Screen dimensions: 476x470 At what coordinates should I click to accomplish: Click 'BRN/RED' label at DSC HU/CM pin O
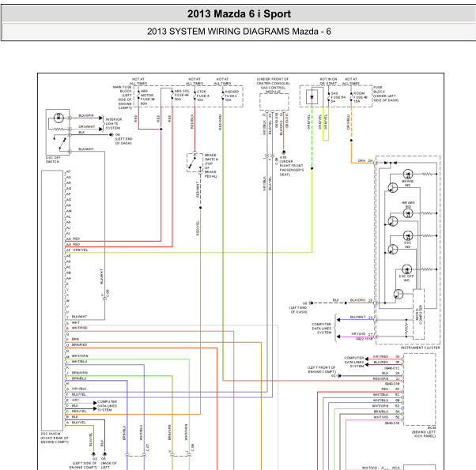click(x=79, y=344)
